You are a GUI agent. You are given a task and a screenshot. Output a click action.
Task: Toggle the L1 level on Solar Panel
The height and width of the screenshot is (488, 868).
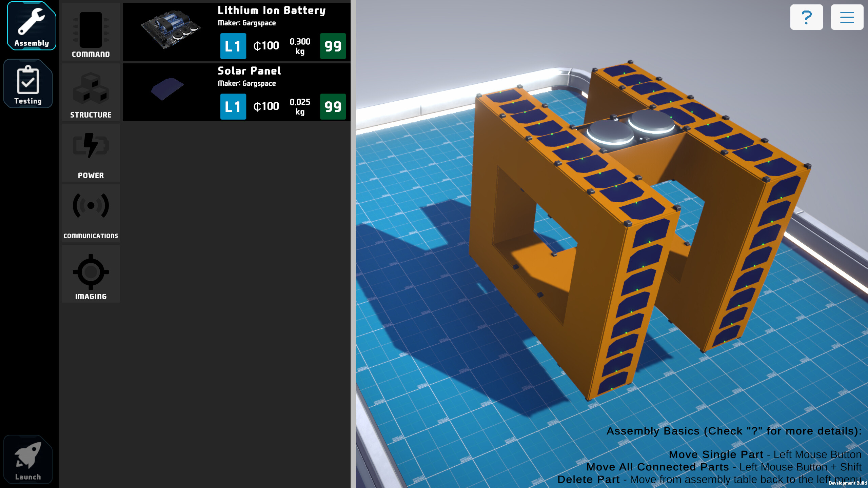[233, 106]
